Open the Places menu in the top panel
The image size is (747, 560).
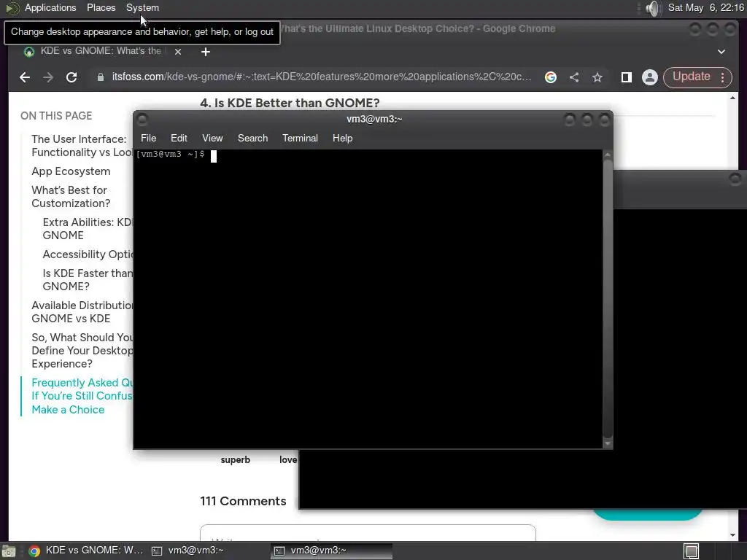coord(101,7)
